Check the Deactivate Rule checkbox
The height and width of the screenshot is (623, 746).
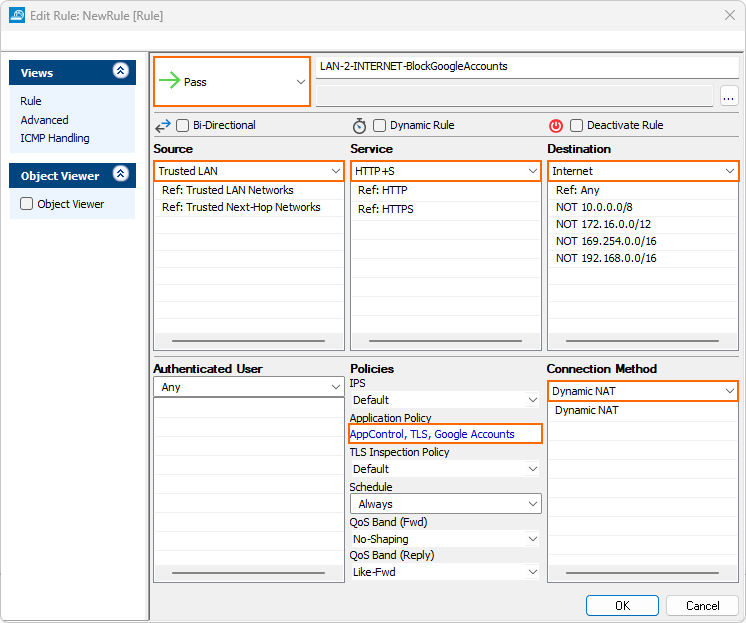(x=576, y=126)
